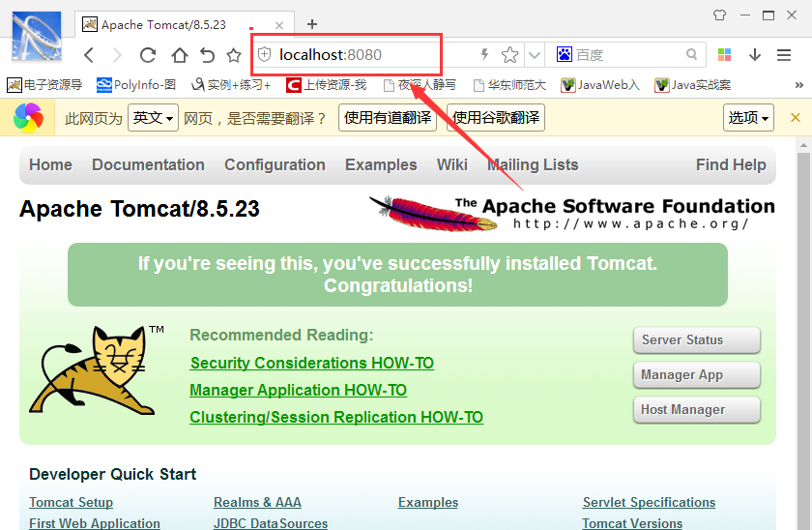Click the favorites star beside the undo icon
This screenshot has height=530, width=812.
(234, 55)
